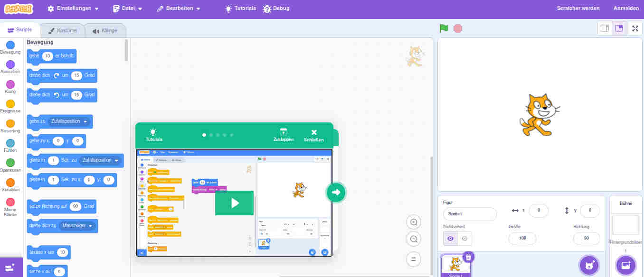Screen dimensions: 644x277
Task: Click the first tutorial step dot
Action: [x=204, y=135]
